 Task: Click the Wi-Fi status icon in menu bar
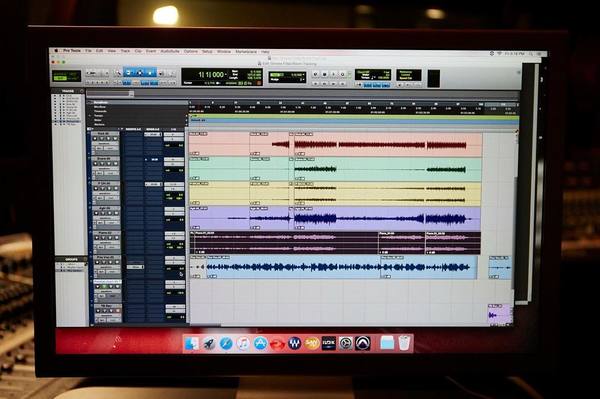(500, 54)
